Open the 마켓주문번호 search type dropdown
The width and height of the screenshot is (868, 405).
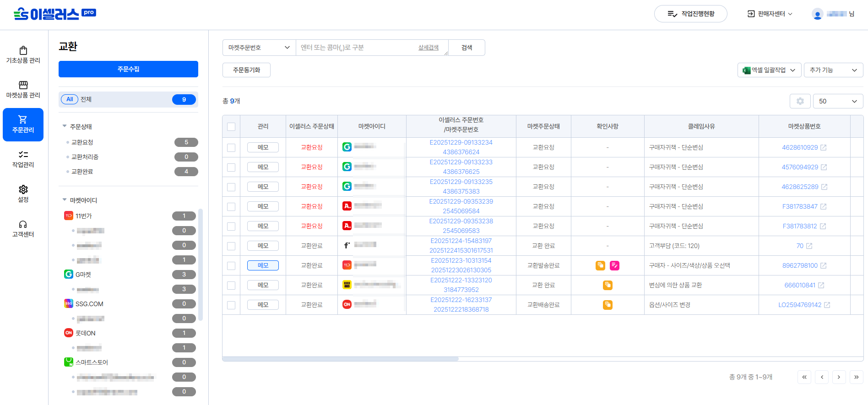(259, 48)
